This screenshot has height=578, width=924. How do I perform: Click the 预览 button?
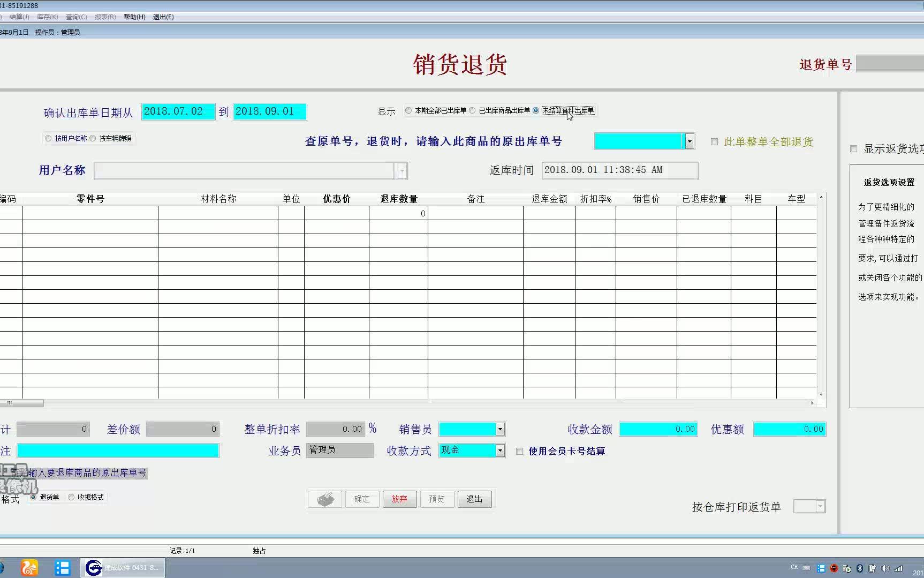click(437, 499)
